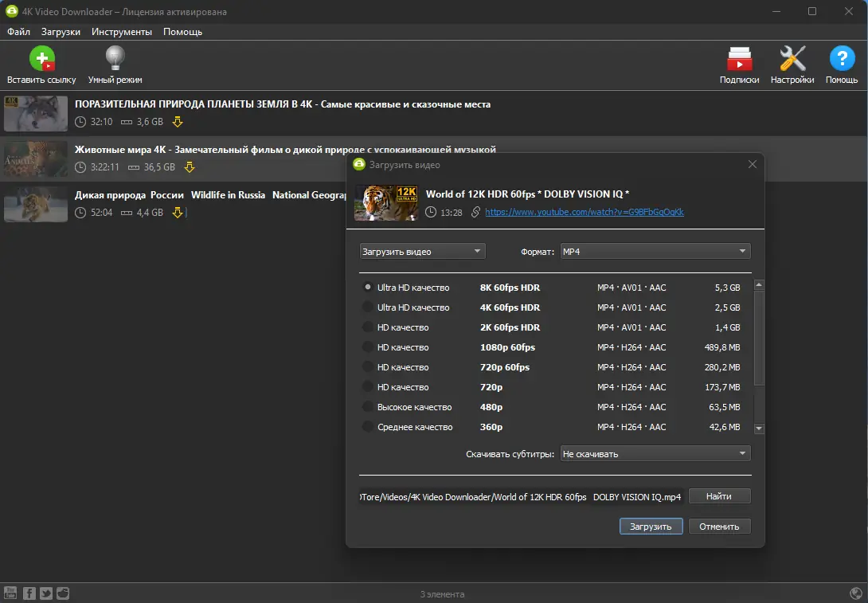Viewport: 868px width, 603px height.
Task: Toggle the Умный режим lightbulb icon
Action: (x=115, y=58)
